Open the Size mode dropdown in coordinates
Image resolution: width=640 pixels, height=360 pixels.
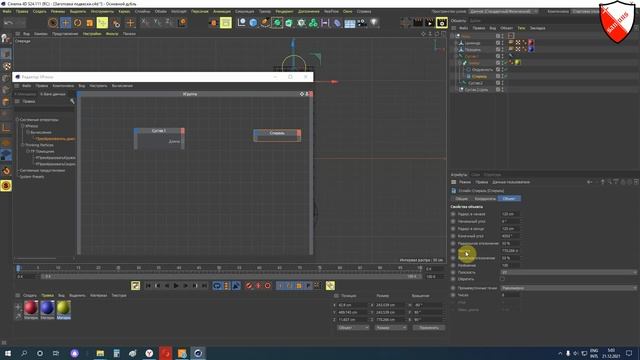391,328
